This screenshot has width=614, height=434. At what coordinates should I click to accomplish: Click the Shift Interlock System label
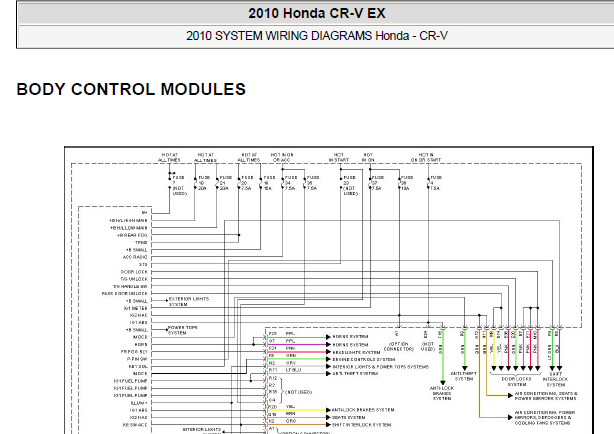tap(556, 380)
